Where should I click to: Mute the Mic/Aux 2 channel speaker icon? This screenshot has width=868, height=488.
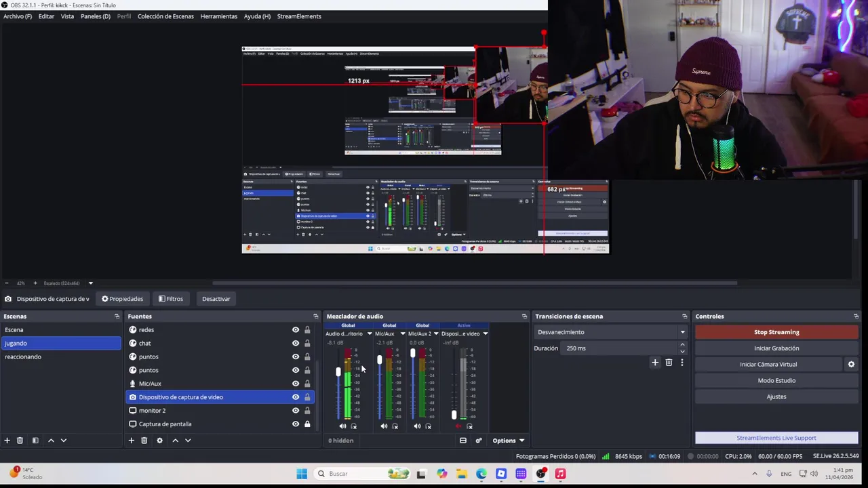pyautogui.click(x=417, y=426)
